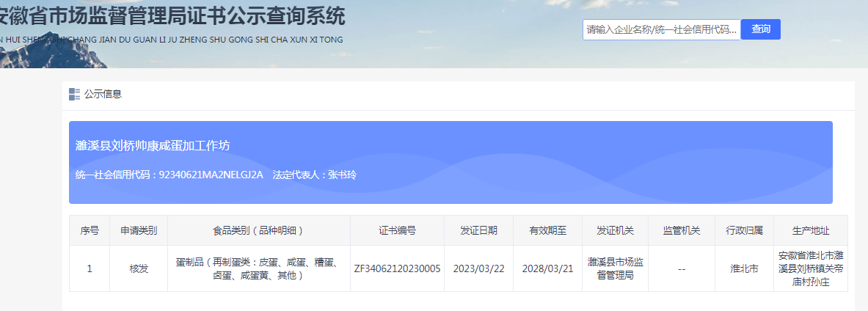The height and width of the screenshot is (311, 868).
Task: Click the expiry date 2028/03/21 cell
Action: tap(547, 268)
